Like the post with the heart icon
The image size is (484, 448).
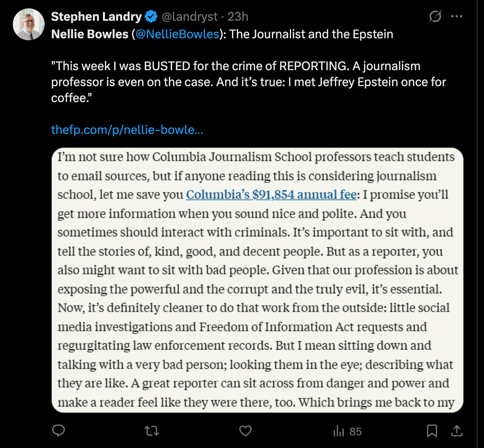(x=245, y=431)
